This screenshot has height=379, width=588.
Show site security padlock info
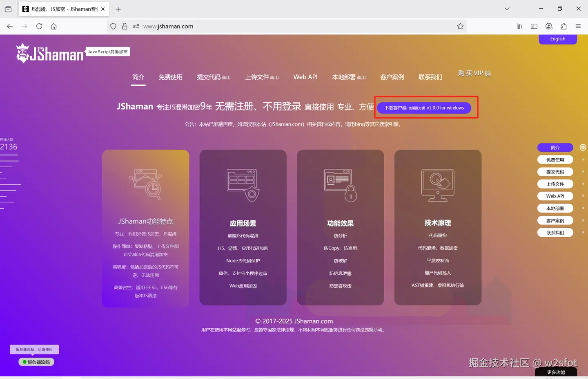click(x=125, y=26)
